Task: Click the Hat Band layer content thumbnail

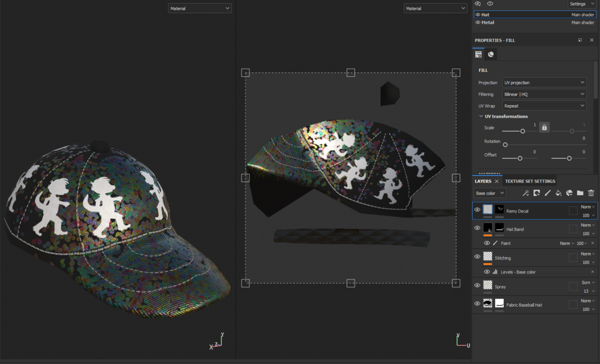Action: click(488, 227)
